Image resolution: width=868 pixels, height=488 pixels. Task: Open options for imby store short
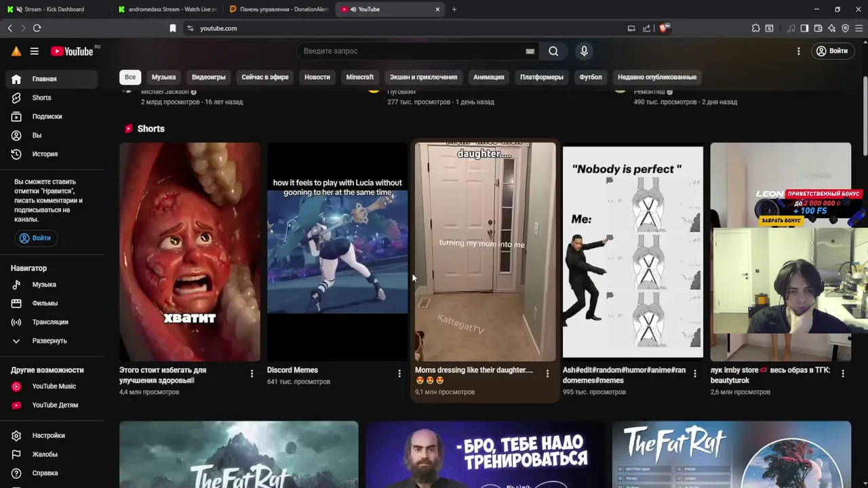coord(843,373)
